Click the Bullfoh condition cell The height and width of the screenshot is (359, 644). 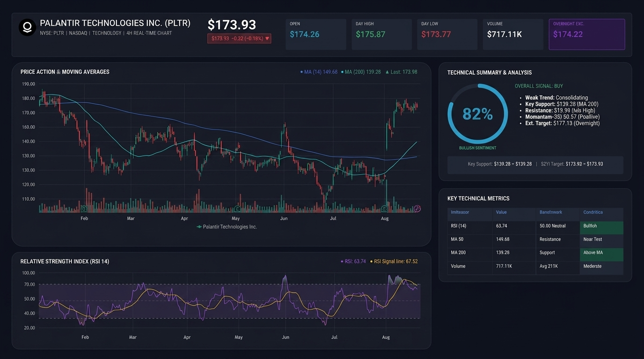pyautogui.click(x=601, y=228)
